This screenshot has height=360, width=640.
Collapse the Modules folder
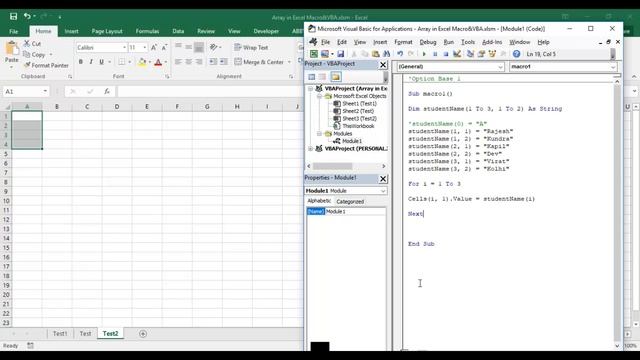click(x=319, y=133)
